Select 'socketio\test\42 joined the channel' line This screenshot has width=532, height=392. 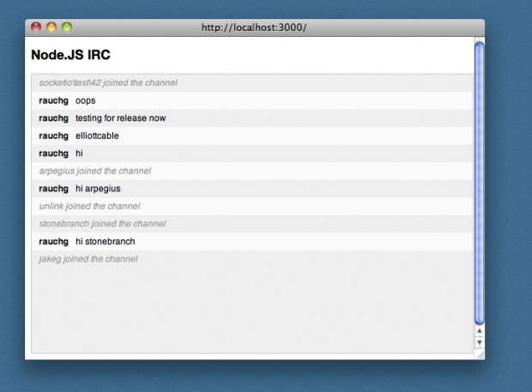(108, 82)
